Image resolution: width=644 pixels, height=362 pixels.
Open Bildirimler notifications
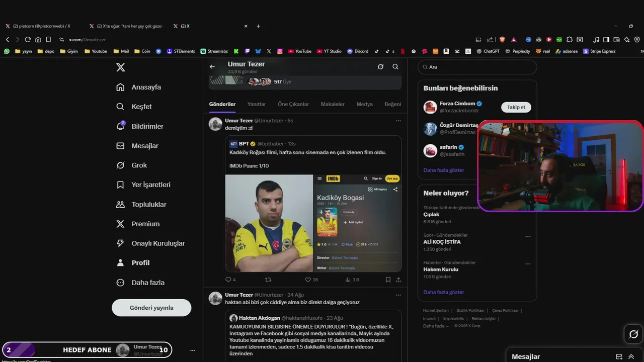tap(140, 126)
